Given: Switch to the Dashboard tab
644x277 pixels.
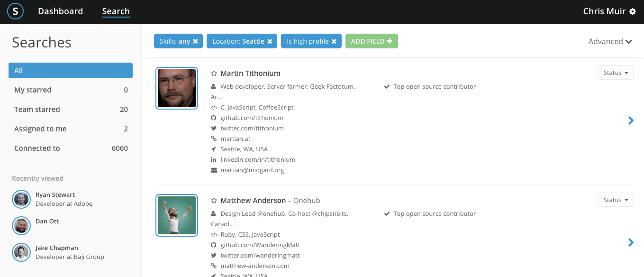Looking at the screenshot, I should (x=60, y=11).
